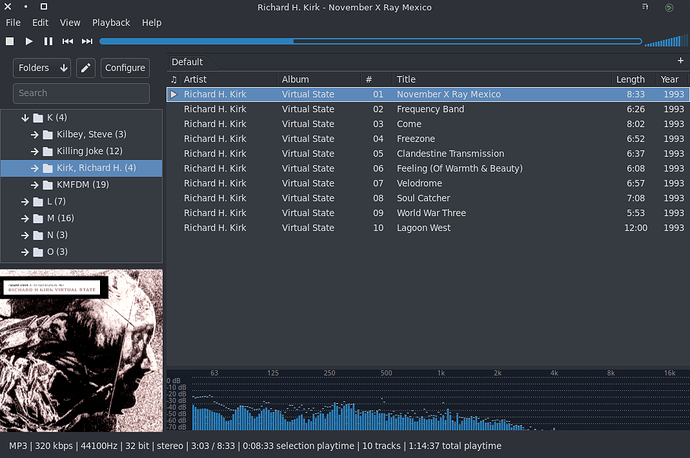The image size is (690, 458).
Task: Open the Folders view dropdown
Action: (x=42, y=68)
